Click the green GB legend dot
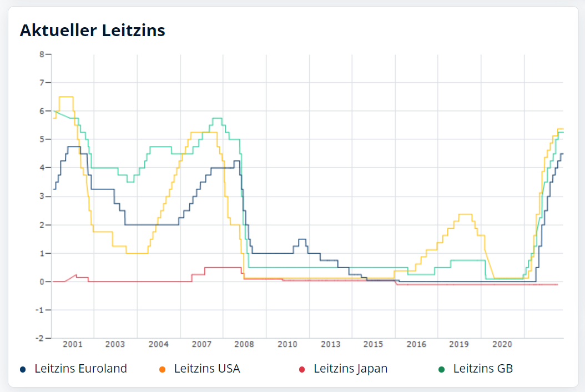 pyautogui.click(x=442, y=369)
